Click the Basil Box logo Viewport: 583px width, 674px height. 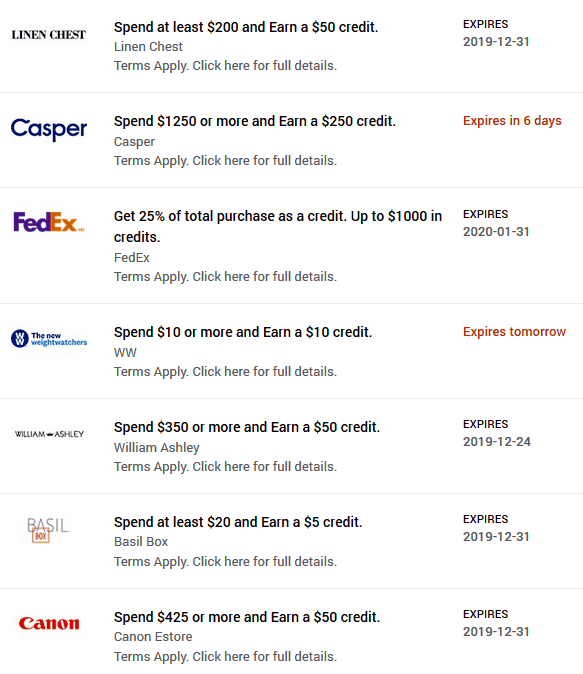pyautogui.click(x=49, y=530)
